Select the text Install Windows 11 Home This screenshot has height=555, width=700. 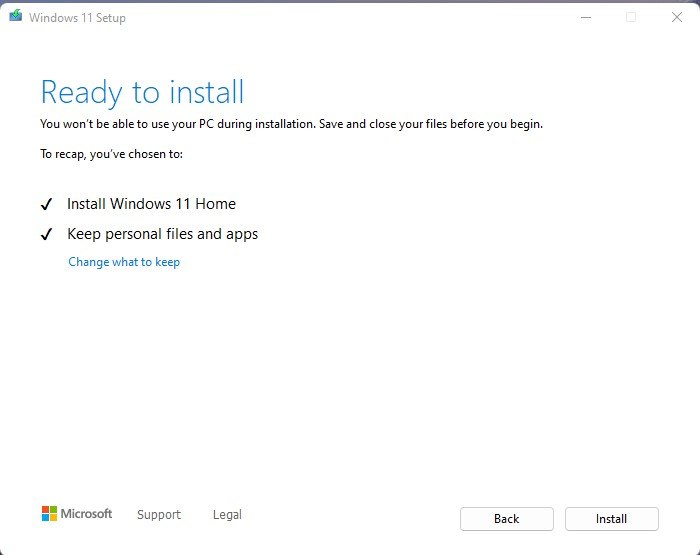[151, 204]
